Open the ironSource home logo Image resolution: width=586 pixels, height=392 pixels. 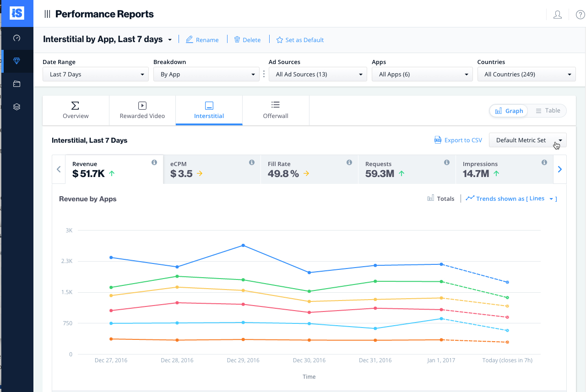pyautogui.click(x=17, y=13)
